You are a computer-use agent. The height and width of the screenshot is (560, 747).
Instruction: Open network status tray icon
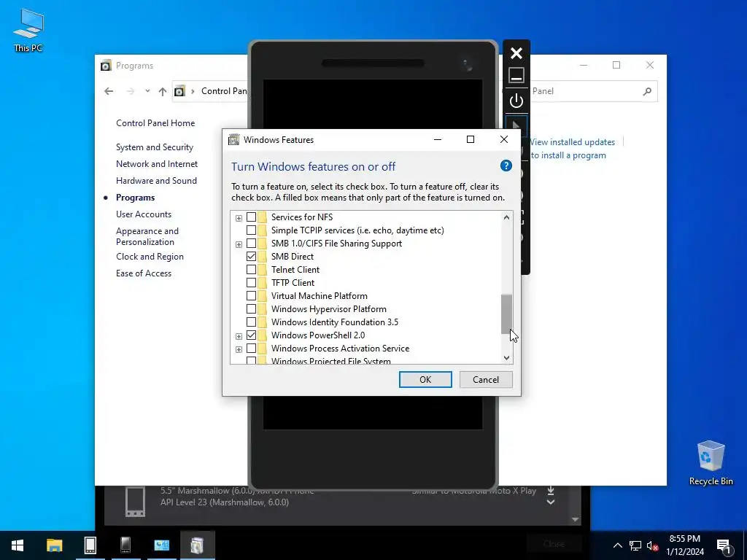point(635,545)
